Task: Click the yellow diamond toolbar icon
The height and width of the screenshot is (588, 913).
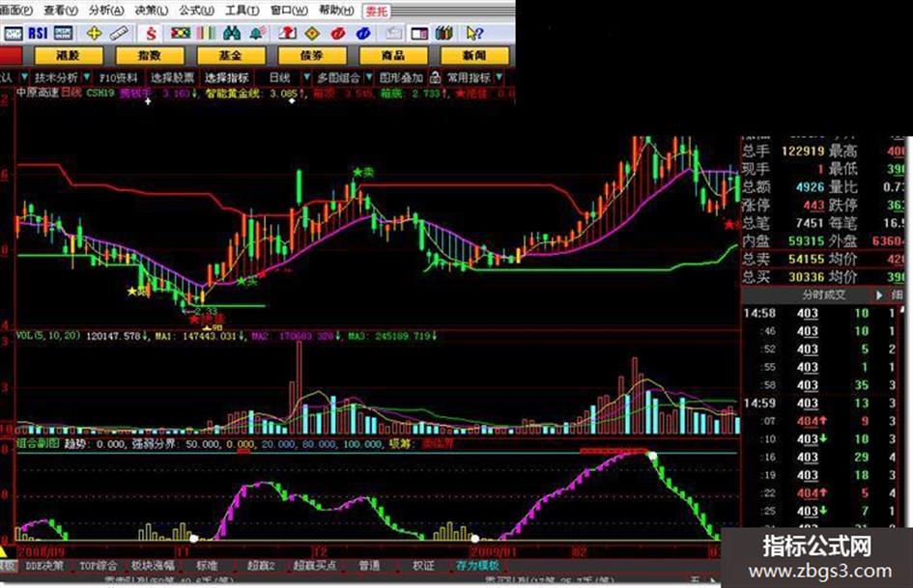Action: tap(313, 34)
